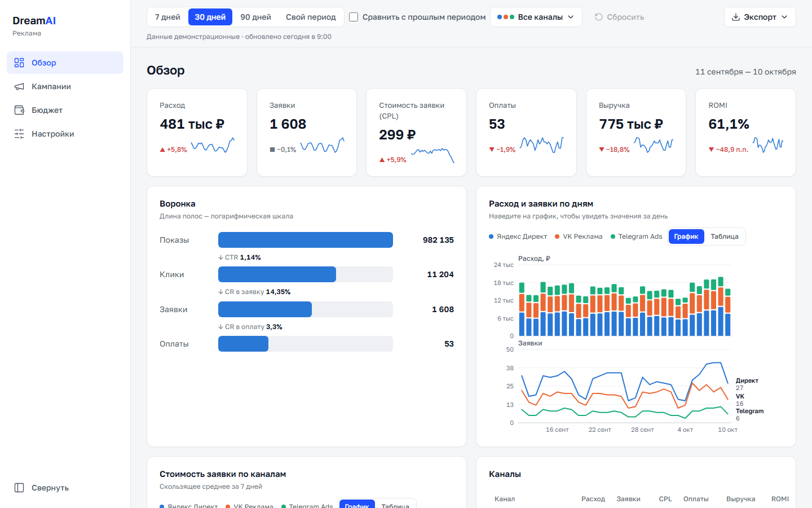This screenshot has height=508, width=812.
Task: Switch daily chart to График view
Action: (x=686, y=237)
